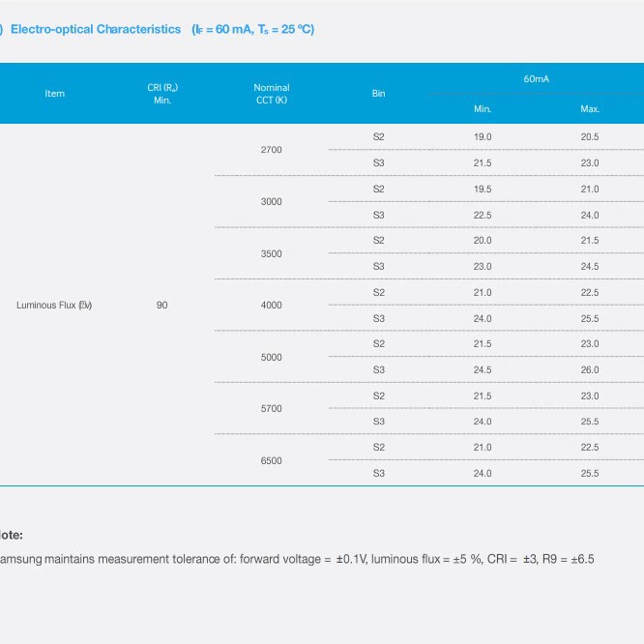
Task: Select the '4000' nominal CCT cell
Action: tap(271, 306)
